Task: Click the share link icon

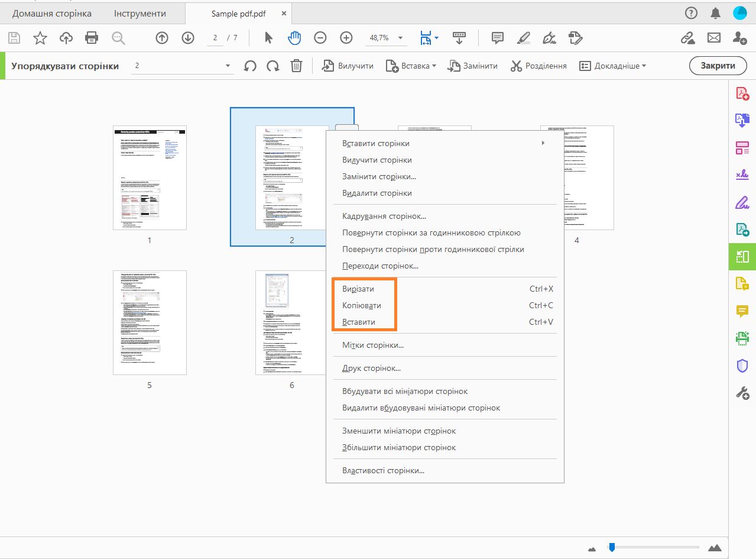Action: [x=687, y=38]
